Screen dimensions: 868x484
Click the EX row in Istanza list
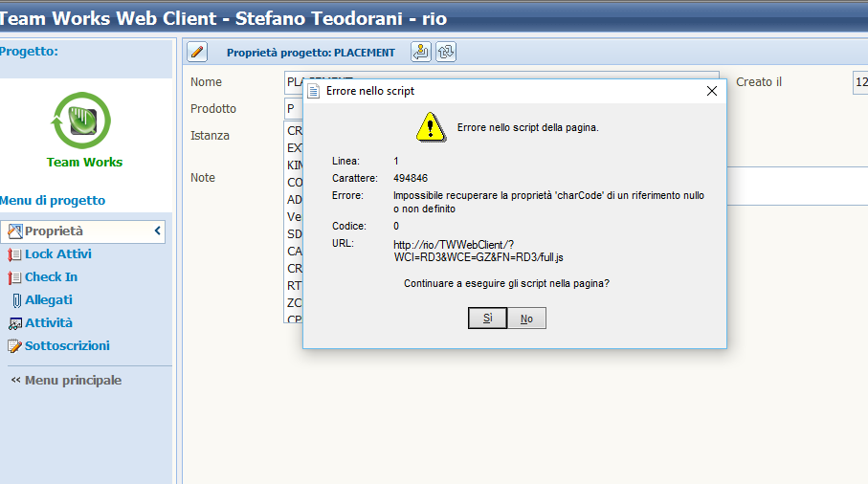coord(294,147)
